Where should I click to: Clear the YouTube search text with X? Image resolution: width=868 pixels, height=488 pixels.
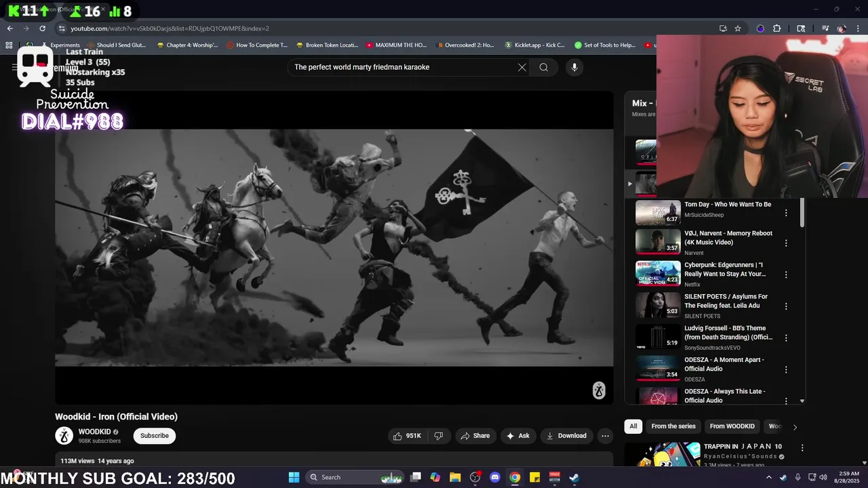(522, 67)
